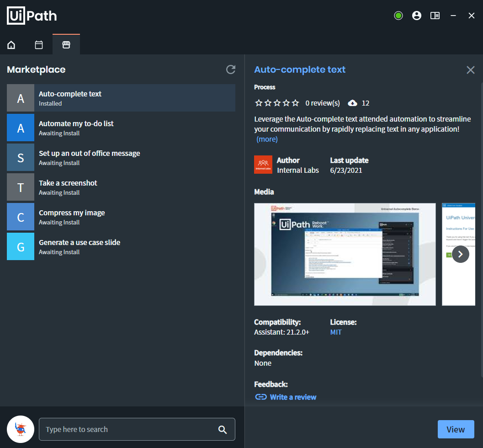Open the first media demo thumbnail

click(x=345, y=254)
